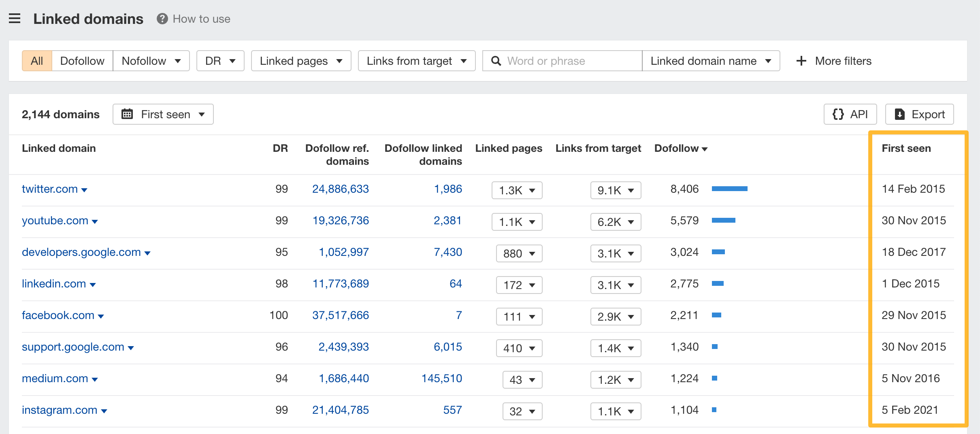Click the Export button
This screenshot has height=434, width=980.
pos(919,114)
